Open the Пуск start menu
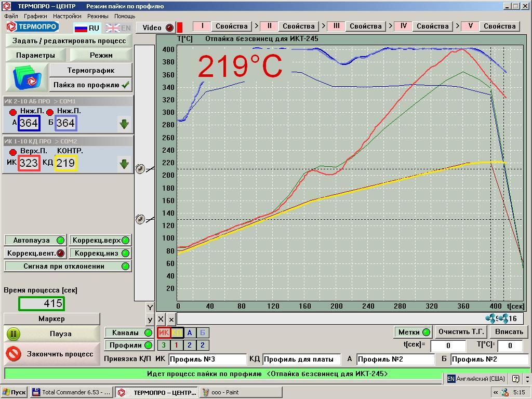 (x=14, y=392)
